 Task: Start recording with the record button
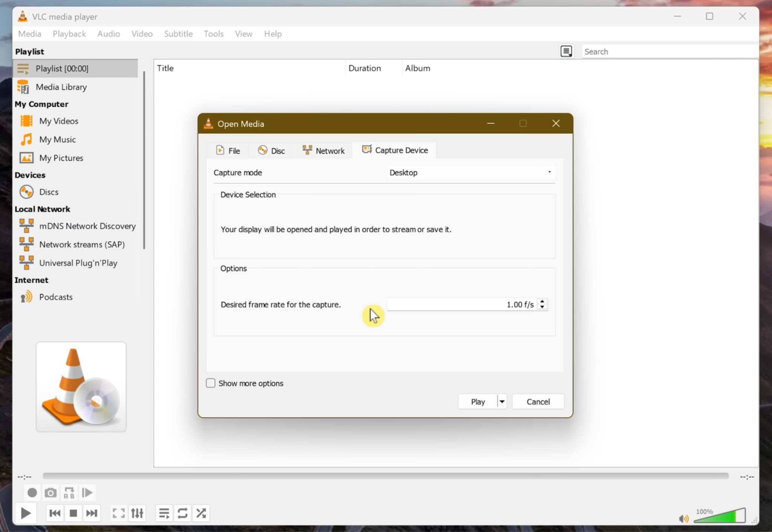(31, 492)
